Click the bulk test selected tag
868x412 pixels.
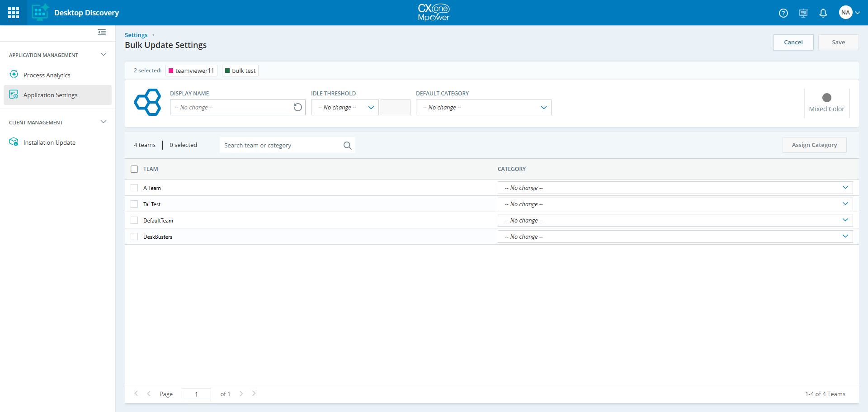(240, 71)
